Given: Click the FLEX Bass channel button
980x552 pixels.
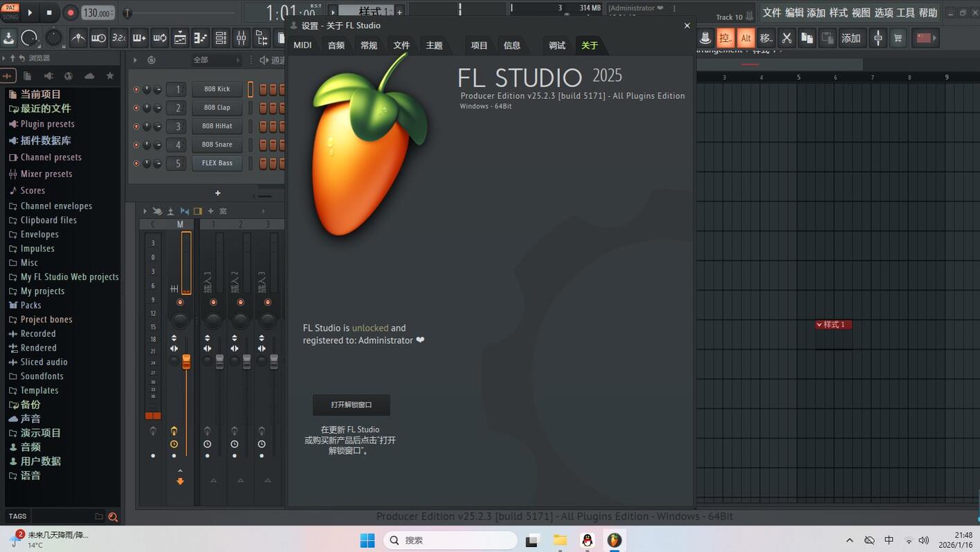Looking at the screenshot, I should tap(217, 163).
